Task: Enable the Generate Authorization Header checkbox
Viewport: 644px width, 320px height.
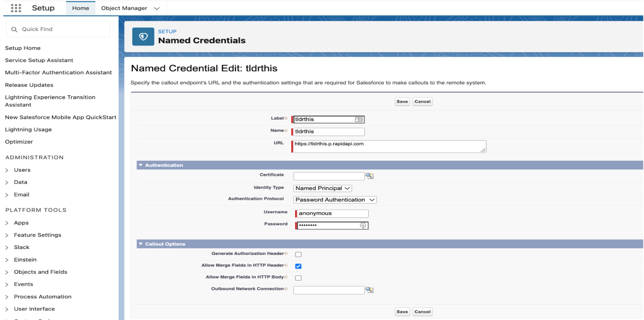Action: [298, 254]
